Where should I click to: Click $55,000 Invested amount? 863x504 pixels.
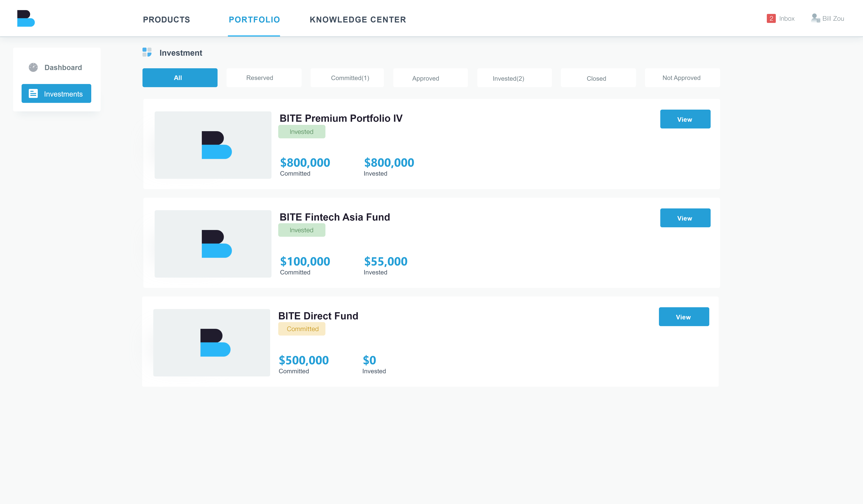386,261
